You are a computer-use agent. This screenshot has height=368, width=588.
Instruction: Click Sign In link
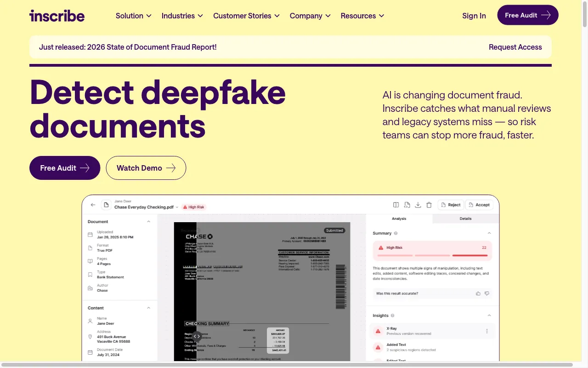pos(474,16)
